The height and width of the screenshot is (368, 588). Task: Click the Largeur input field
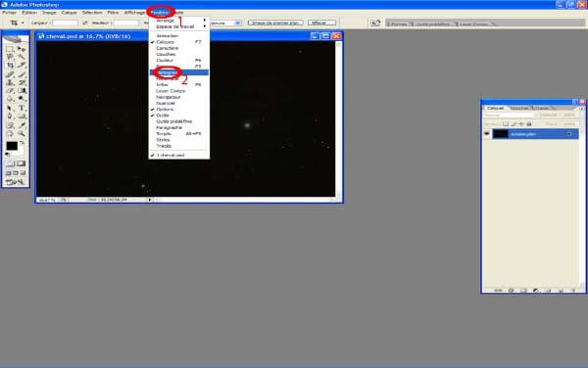pos(66,23)
